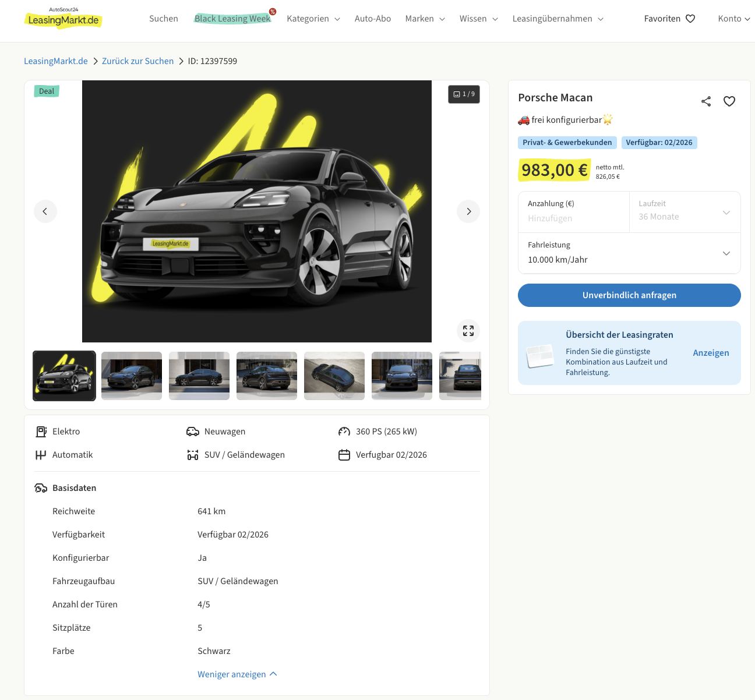Screen dimensions: 755x700
Task: Show the next car photo with right arrow
Action: pyautogui.click(x=468, y=211)
